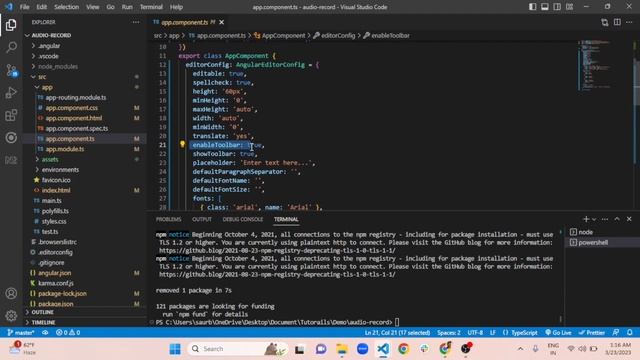Open the Accounts menu icon
640x360 pixels.
(11, 293)
